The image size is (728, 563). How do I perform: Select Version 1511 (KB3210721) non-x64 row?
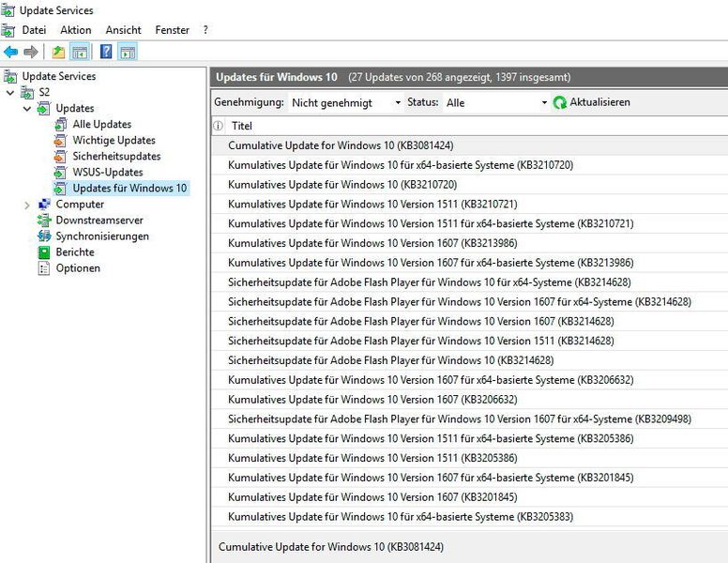coord(469,204)
